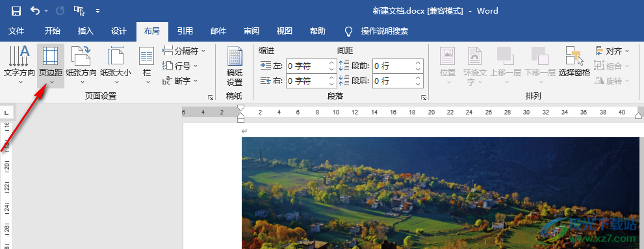This screenshot has height=249, width=644.
Task: Open 纸张大小 paper size menu
Action: [x=116, y=65]
